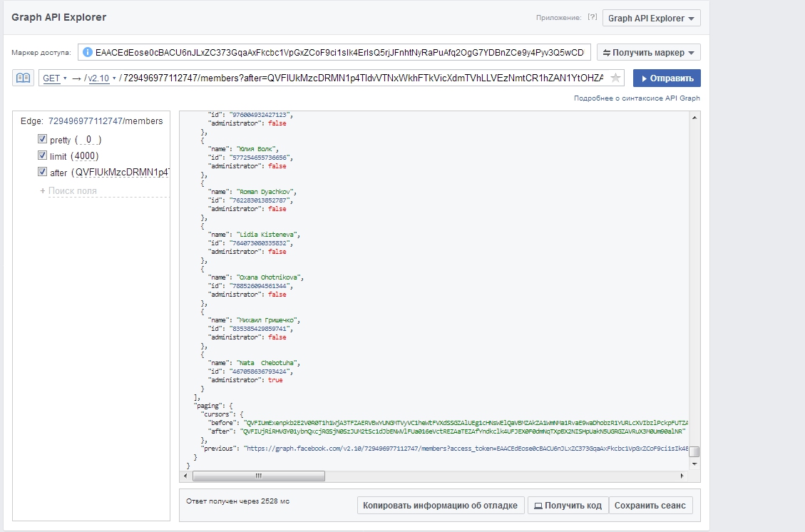Click the Graph API Explorer title
805x532 pixels.
pyautogui.click(x=59, y=17)
